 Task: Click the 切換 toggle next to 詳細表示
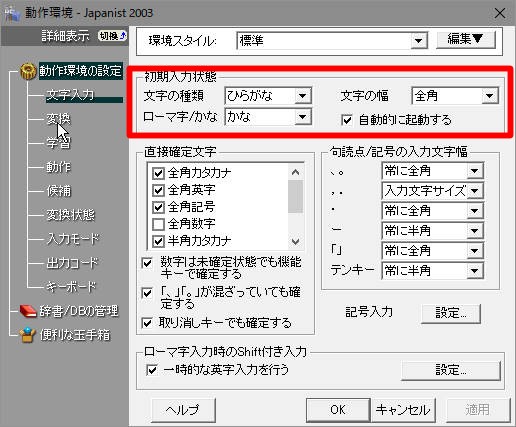(x=113, y=36)
